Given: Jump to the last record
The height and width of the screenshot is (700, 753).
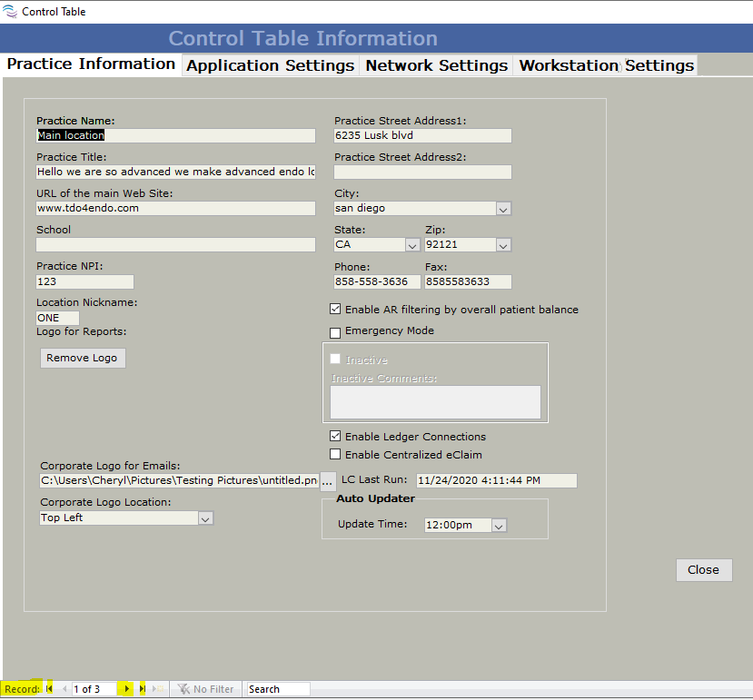Looking at the screenshot, I should pyautogui.click(x=143, y=689).
